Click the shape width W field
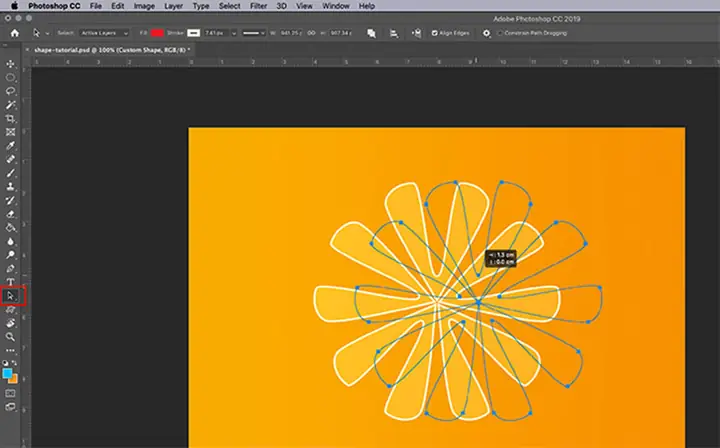The width and height of the screenshot is (720, 448). (290, 33)
